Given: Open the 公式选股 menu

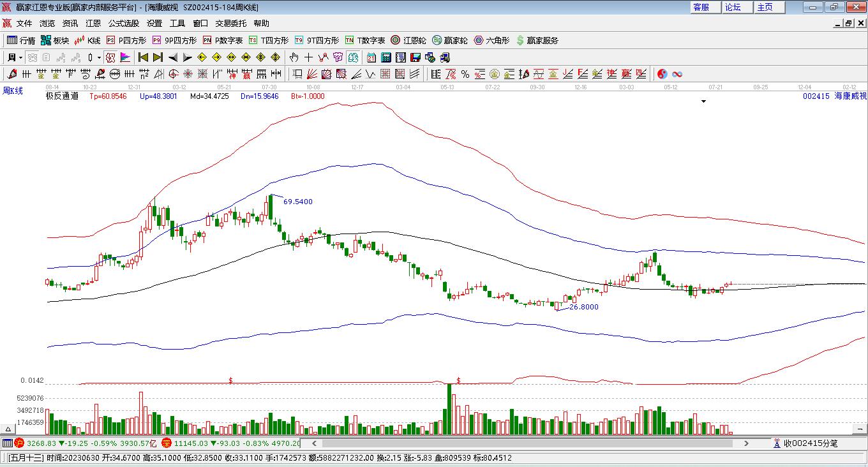Looking at the screenshot, I should [x=123, y=24].
